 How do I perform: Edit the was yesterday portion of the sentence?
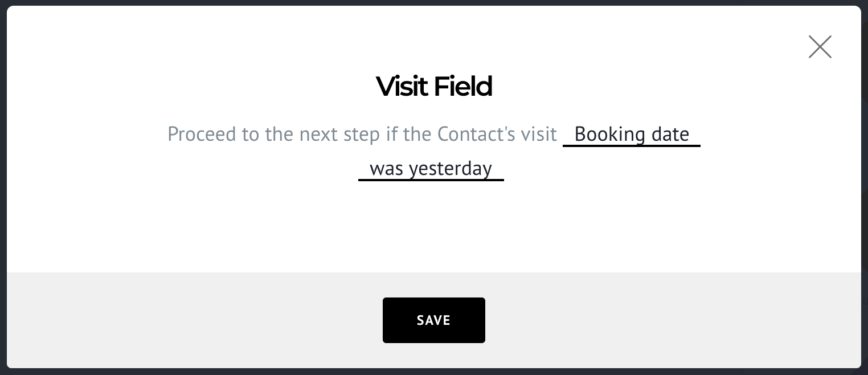[431, 169]
